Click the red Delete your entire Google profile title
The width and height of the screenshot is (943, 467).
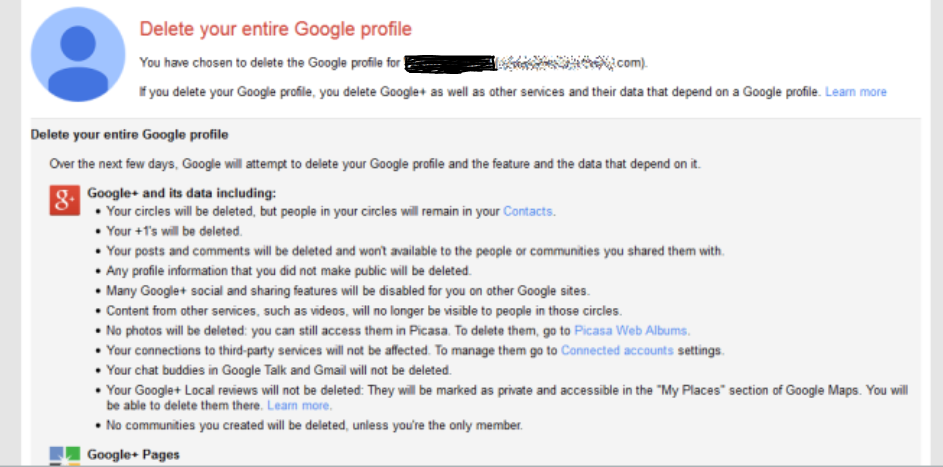click(275, 29)
